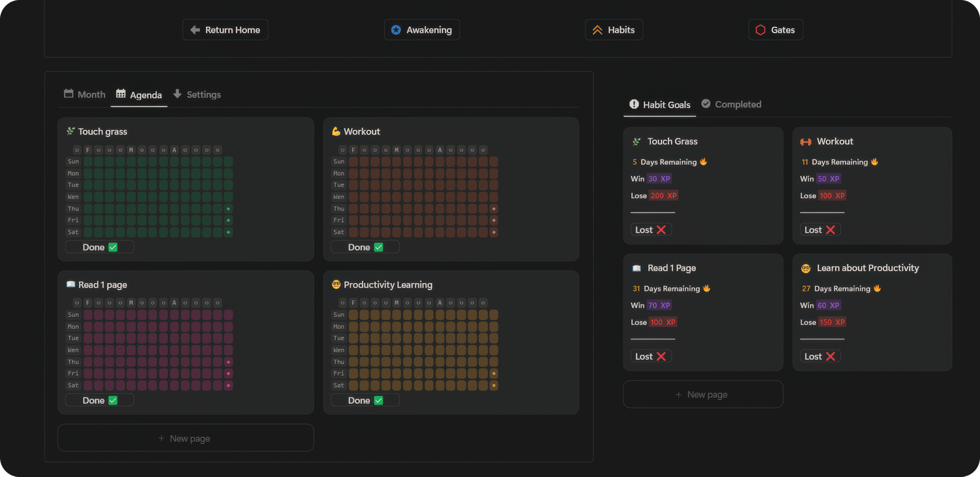Click the Workout flexed arm emoji
The image size is (980, 477).
[336, 131]
